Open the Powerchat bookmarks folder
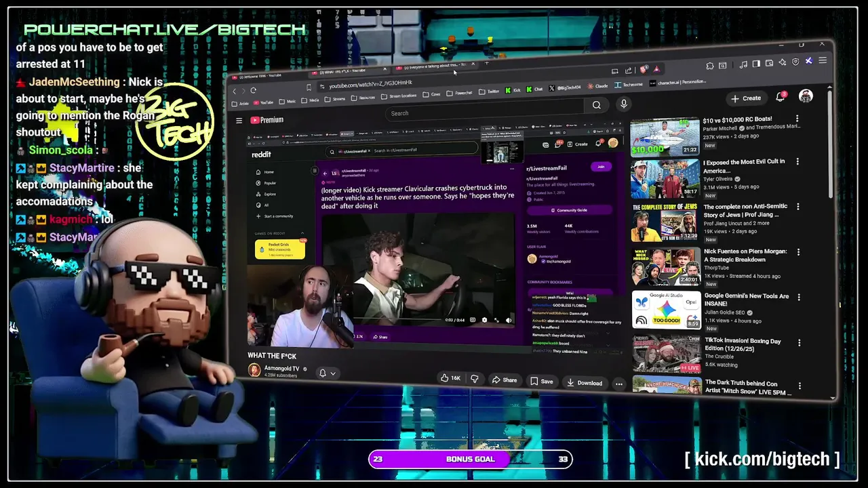The height and width of the screenshot is (488, 868). click(x=459, y=93)
